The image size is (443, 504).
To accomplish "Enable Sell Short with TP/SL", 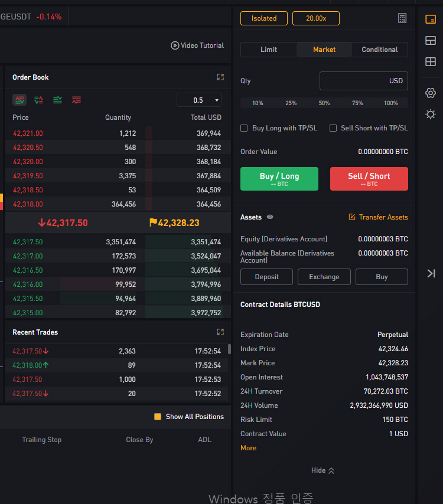I will (333, 128).
